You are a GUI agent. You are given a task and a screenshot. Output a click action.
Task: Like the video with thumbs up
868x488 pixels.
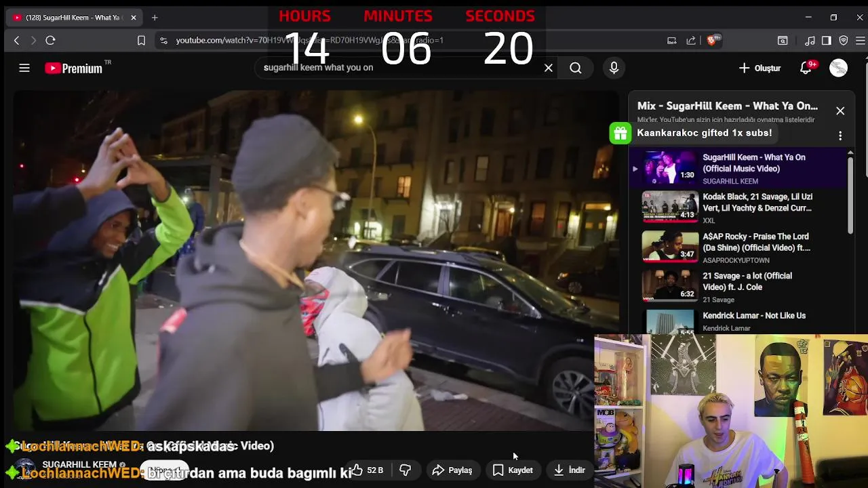coord(367,470)
